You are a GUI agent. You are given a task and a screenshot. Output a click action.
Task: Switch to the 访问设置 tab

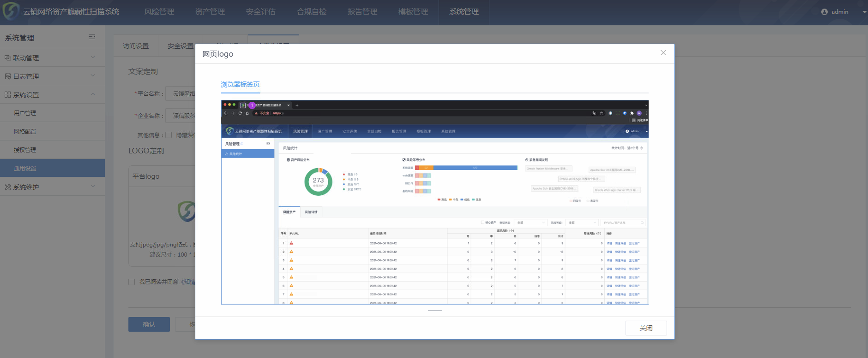click(135, 46)
